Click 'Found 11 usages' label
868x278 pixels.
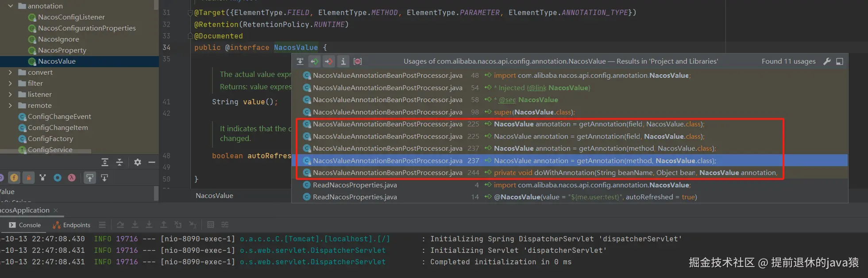coord(788,61)
